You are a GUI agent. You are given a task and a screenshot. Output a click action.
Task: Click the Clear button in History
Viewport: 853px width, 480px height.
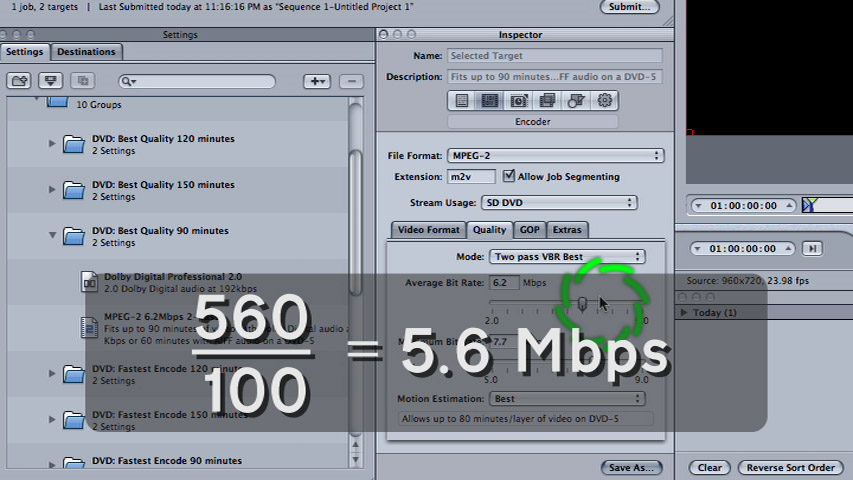click(709, 467)
